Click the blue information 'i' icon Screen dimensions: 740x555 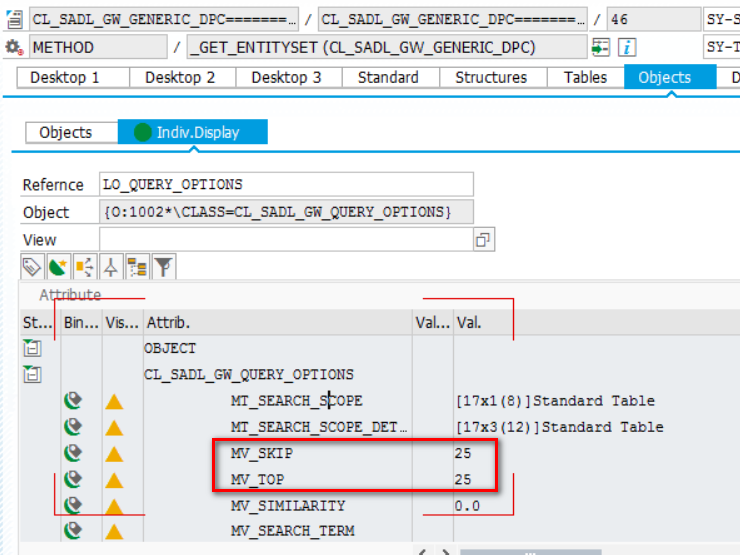(x=627, y=47)
